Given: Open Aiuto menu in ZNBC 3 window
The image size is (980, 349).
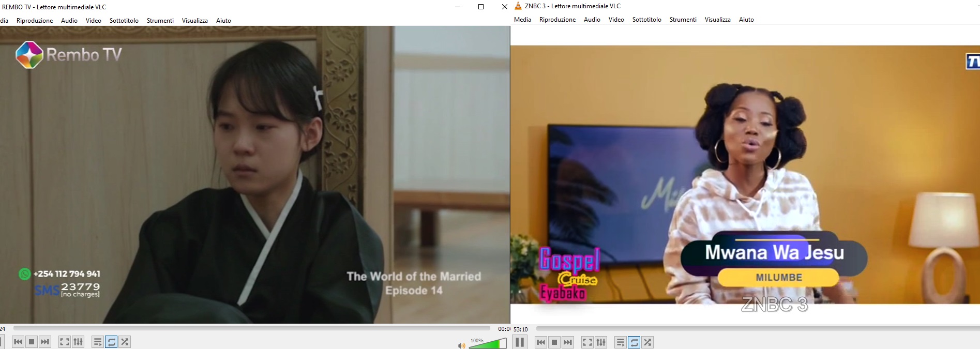Looking at the screenshot, I should pos(746,20).
